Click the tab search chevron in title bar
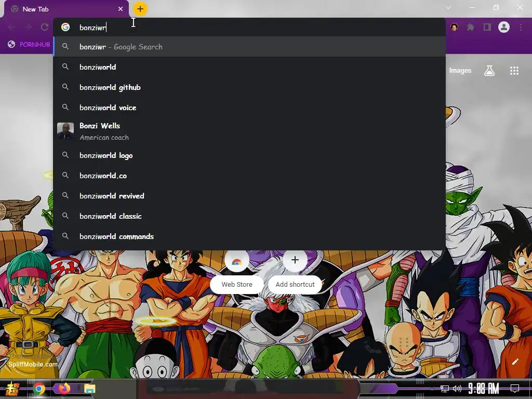Screen dimensions: 532x399 click(448, 7)
